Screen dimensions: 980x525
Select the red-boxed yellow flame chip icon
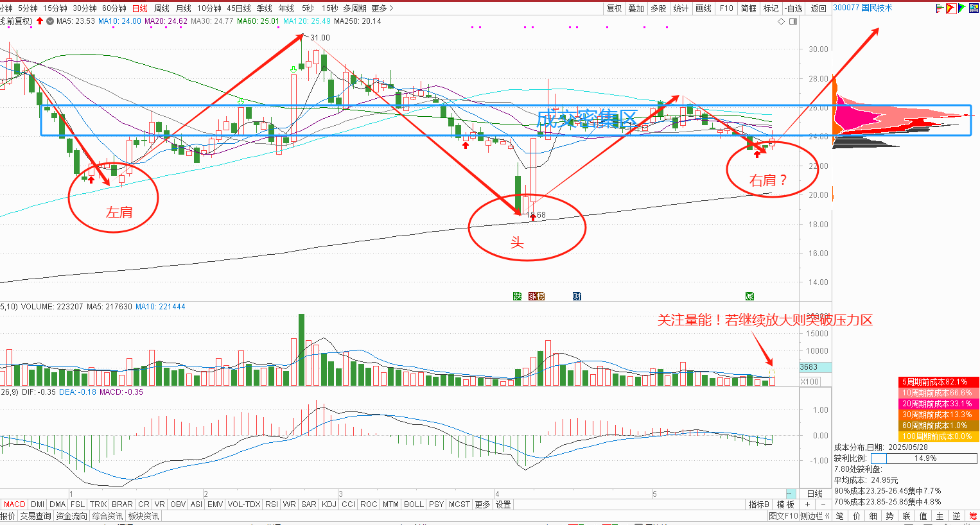tap(950, 8)
